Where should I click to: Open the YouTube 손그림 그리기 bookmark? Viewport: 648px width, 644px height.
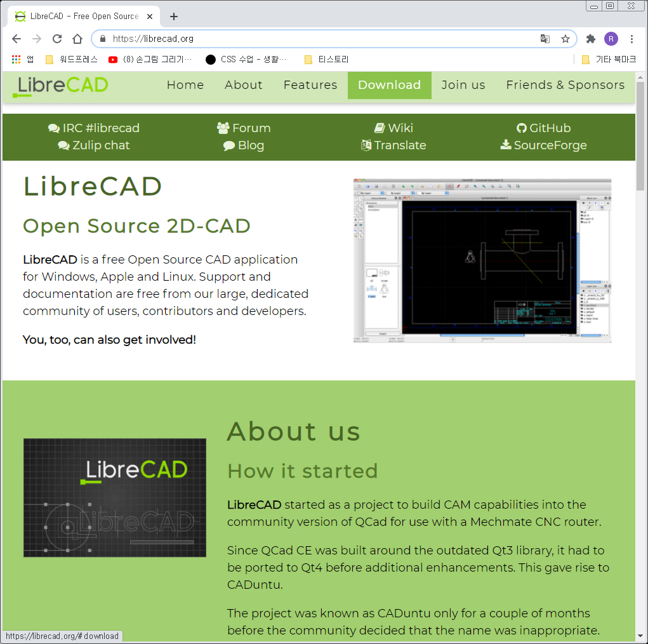pos(150,60)
